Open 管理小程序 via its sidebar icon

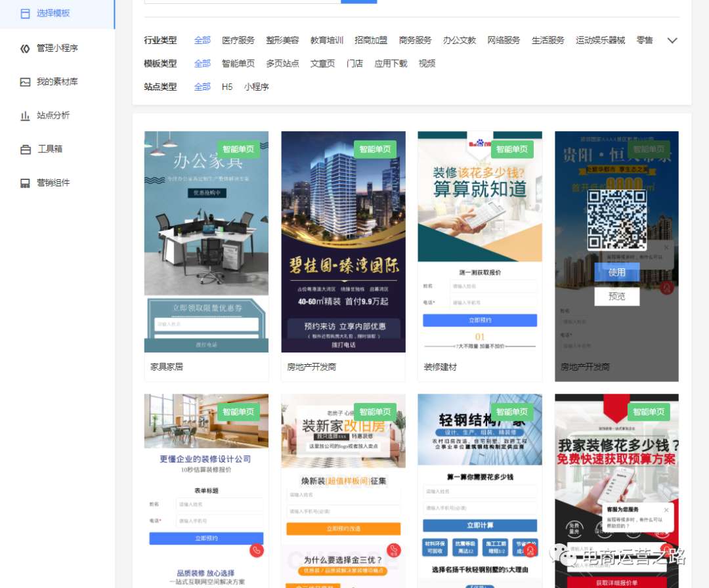(25, 48)
